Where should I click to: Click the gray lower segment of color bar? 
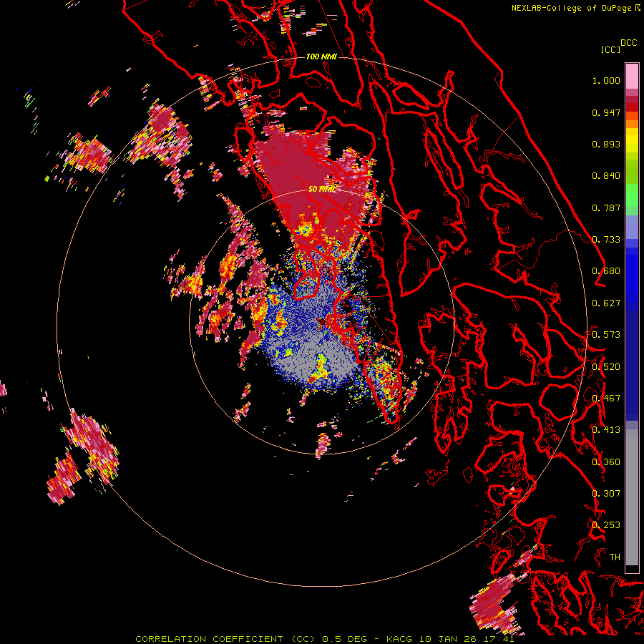tap(632, 497)
